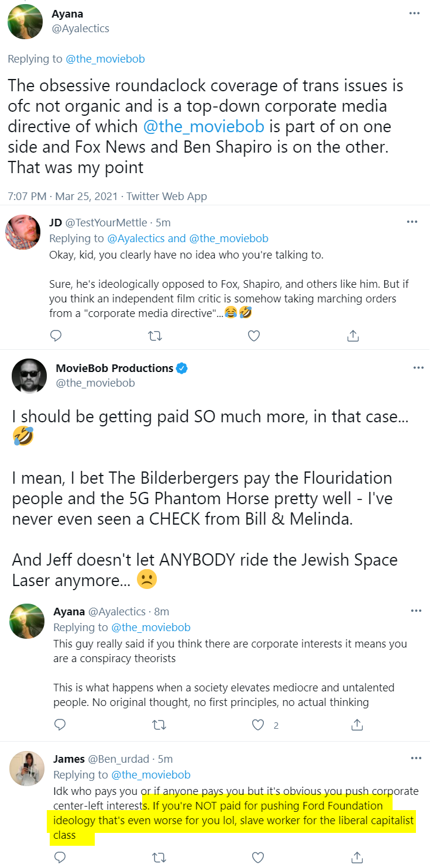Like Ayana's reply with 2 likes
The image size is (430, 868).
click(258, 725)
